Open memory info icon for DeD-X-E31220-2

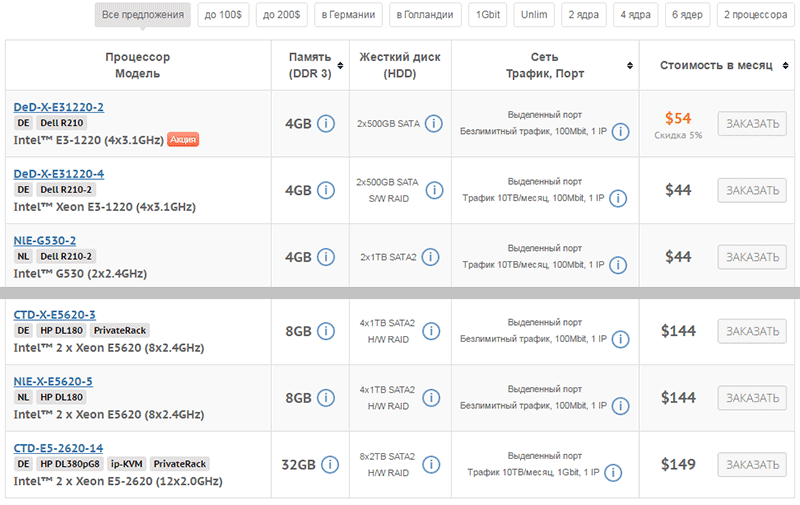[x=326, y=123]
